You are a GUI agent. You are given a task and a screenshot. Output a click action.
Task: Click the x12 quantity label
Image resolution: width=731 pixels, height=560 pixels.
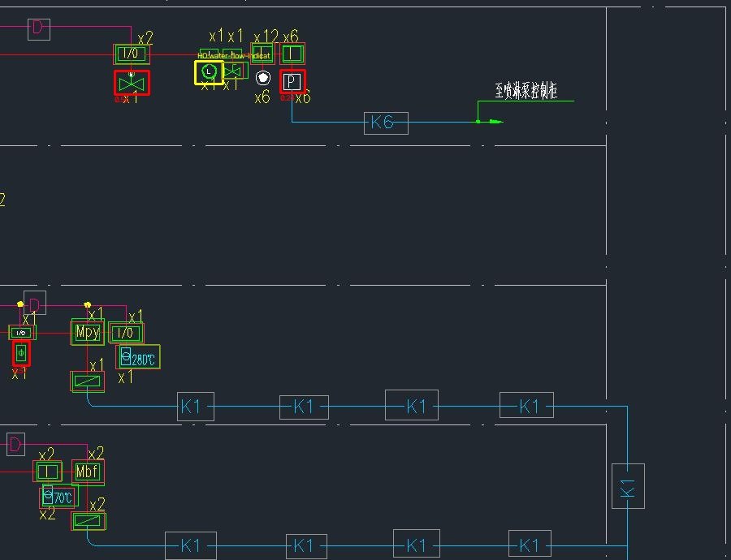pos(266,37)
